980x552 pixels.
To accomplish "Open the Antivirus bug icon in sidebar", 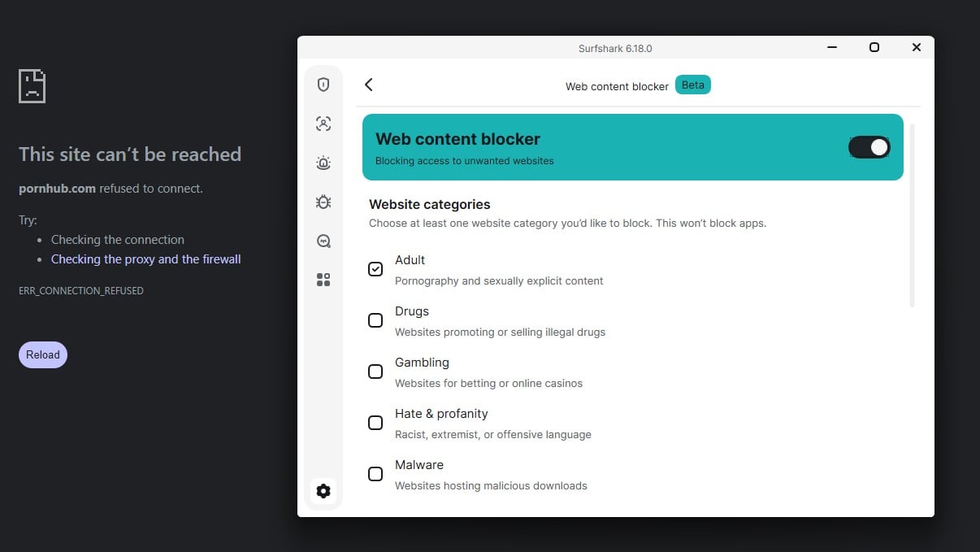I will (323, 202).
